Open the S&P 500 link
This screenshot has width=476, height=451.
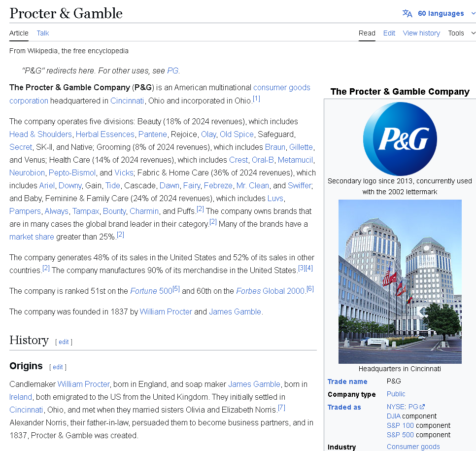400,435
